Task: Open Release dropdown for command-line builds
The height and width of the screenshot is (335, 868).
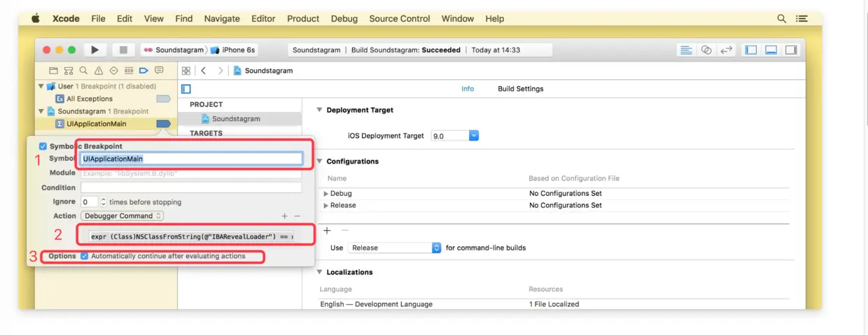Action: click(x=395, y=248)
